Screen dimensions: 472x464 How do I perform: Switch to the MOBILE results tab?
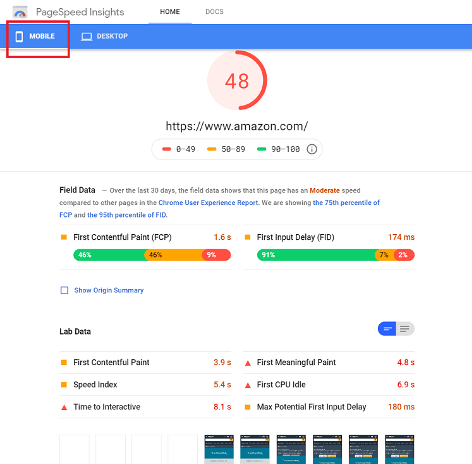pos(35,36)
